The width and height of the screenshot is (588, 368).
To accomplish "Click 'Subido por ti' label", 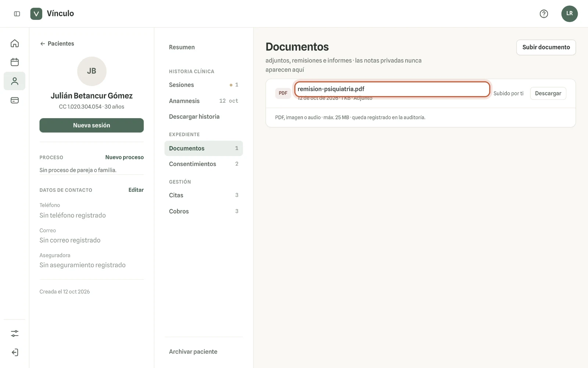I will coord(508,93).
